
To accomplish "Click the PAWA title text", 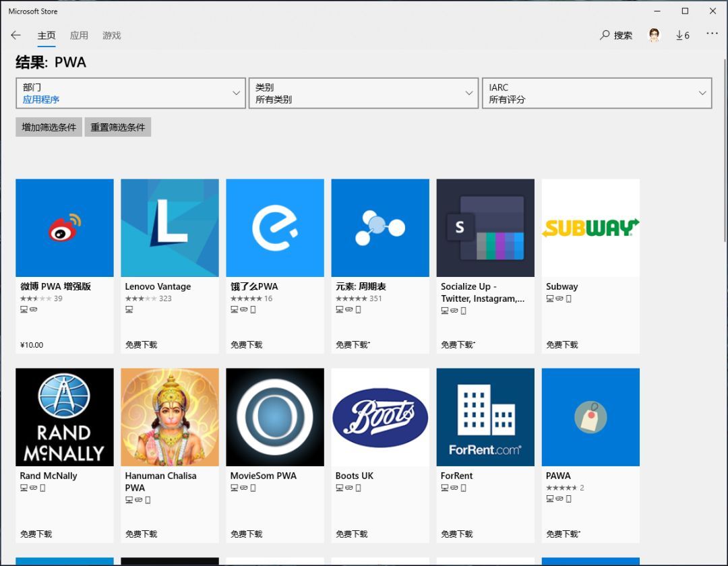I will (558, 476).
